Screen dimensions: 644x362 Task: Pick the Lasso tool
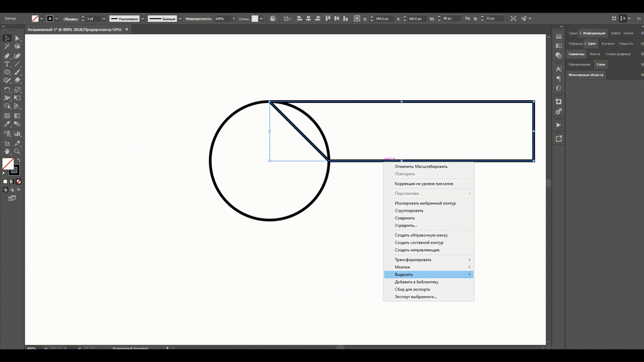pyautogui.click(x=17, y=47)
